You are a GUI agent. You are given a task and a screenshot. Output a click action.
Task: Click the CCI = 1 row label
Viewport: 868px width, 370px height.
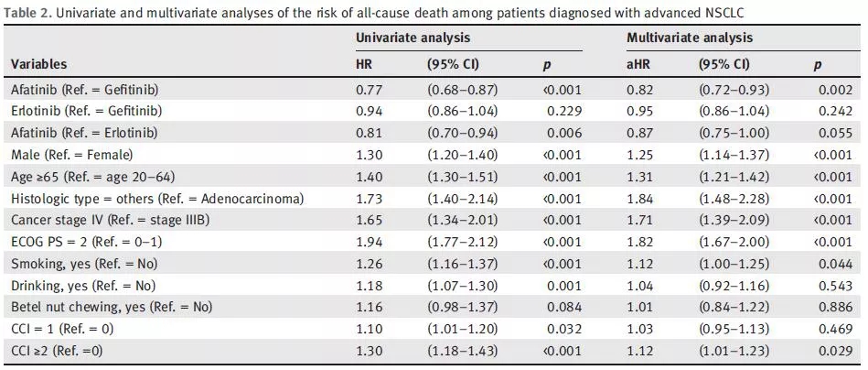point(60,330)
